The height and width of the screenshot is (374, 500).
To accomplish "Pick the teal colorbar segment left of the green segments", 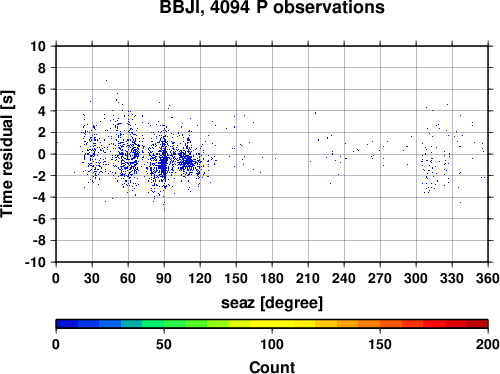I will [x=132, y=324].
